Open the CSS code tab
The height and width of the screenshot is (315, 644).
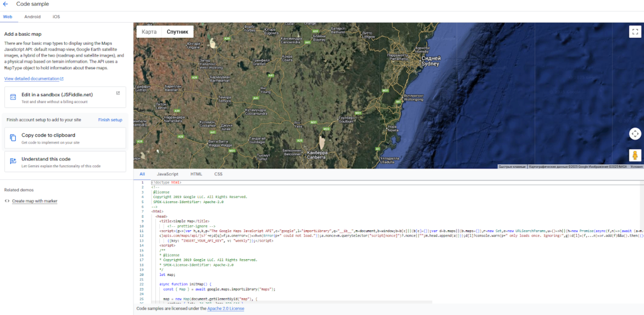218,174
